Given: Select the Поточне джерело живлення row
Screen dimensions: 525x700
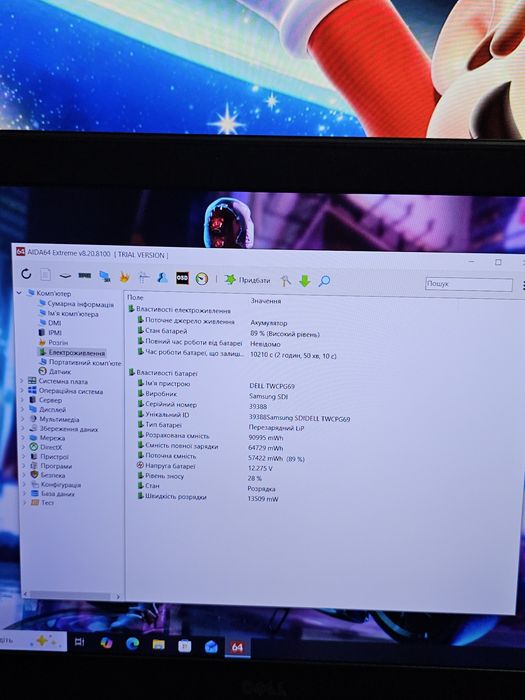Looking at the screenshot, I should tap(186, 321).
